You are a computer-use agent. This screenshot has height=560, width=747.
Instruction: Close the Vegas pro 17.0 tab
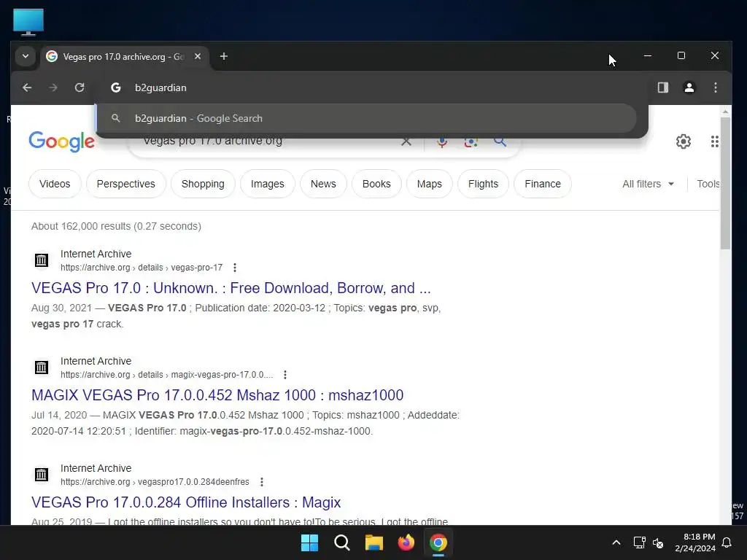tap(198, 56)
